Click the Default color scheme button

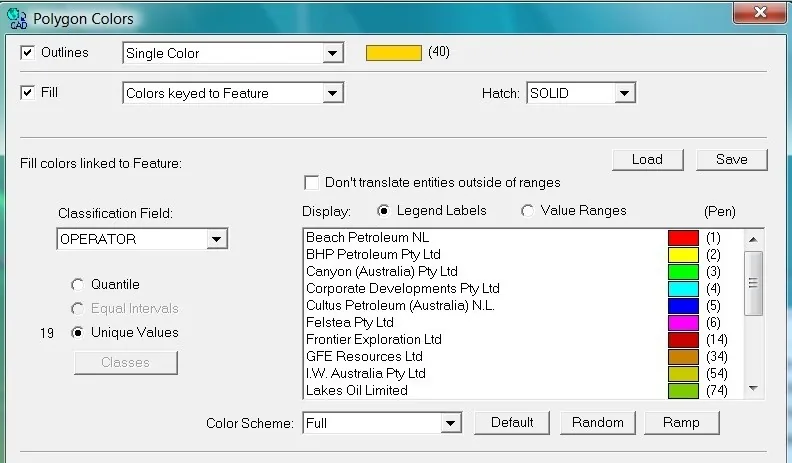512,423
